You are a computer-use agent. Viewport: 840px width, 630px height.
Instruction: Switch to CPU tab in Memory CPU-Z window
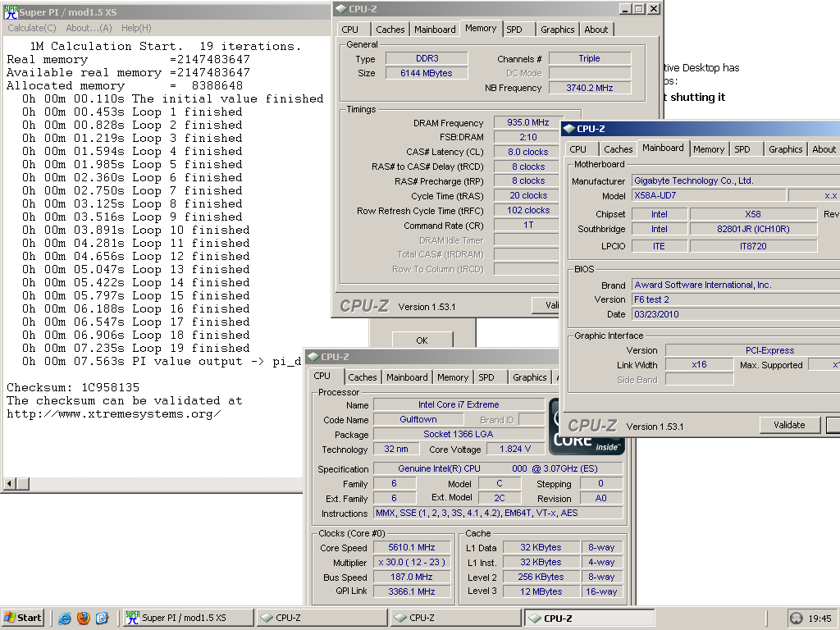[349, 30]
